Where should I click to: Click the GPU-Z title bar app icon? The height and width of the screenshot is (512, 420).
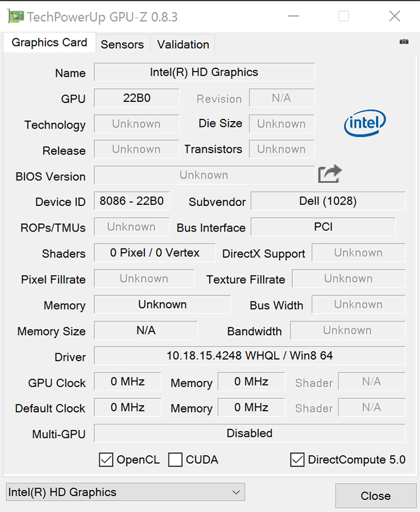point(15,16)
